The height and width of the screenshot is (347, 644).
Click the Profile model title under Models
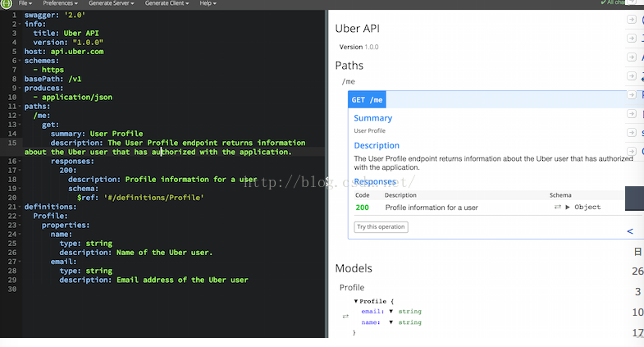tap(352, 287)
